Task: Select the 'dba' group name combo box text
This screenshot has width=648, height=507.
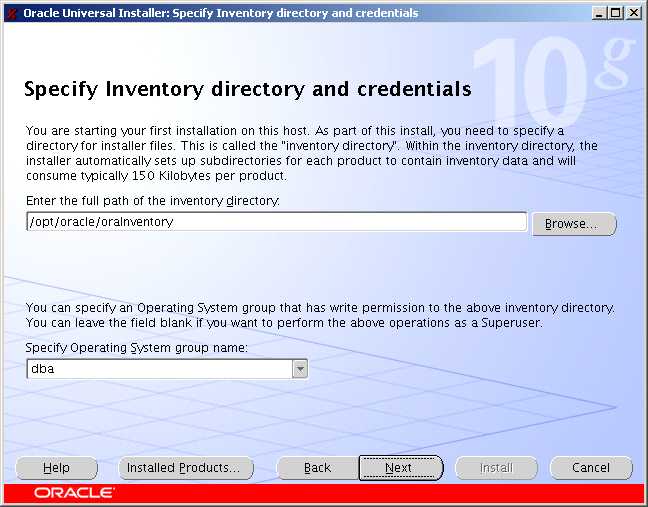Action: pos(158,369)
